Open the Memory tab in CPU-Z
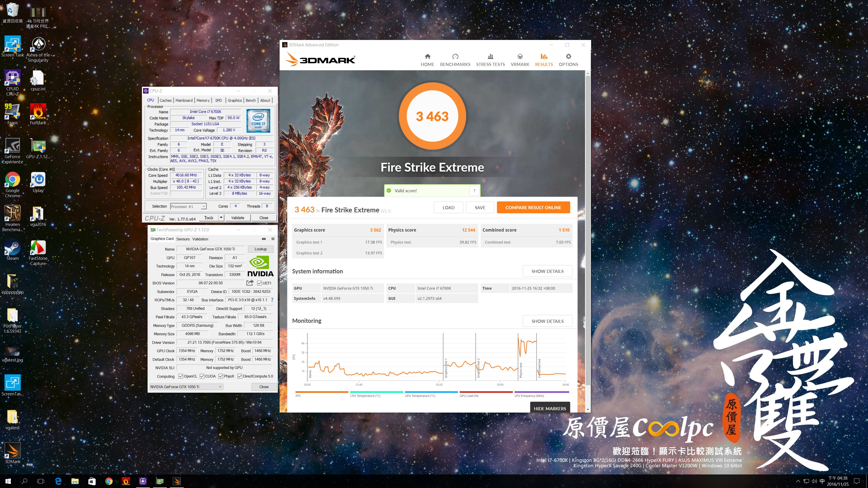The image size is (868, 488). click(203, 100)
